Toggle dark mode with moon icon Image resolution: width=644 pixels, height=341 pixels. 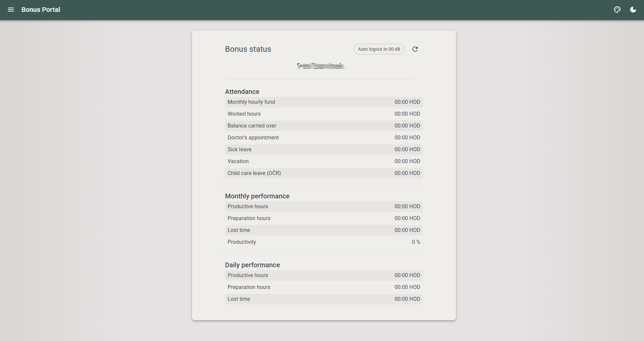coord(633,10)
